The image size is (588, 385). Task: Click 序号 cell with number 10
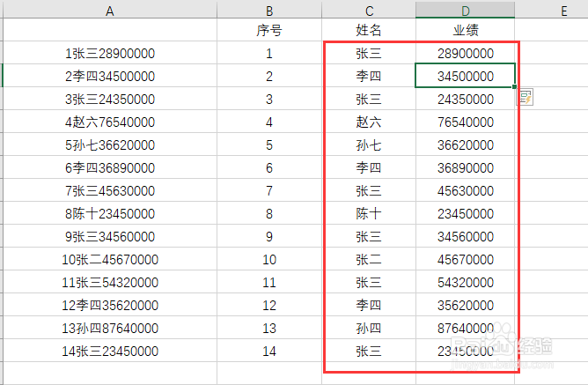[269, 259]
